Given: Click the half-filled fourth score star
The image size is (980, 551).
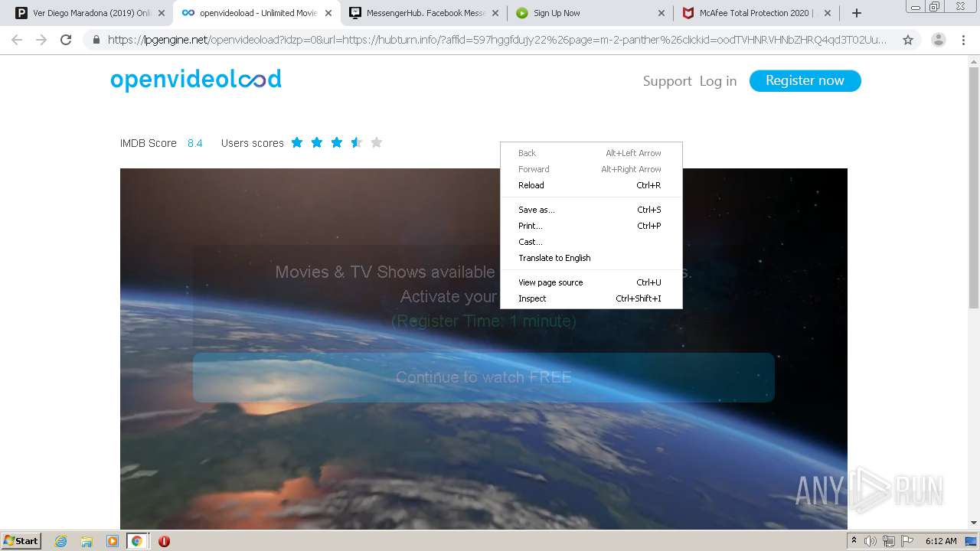Looking at the screenshot, I should (x=357, y=142).
